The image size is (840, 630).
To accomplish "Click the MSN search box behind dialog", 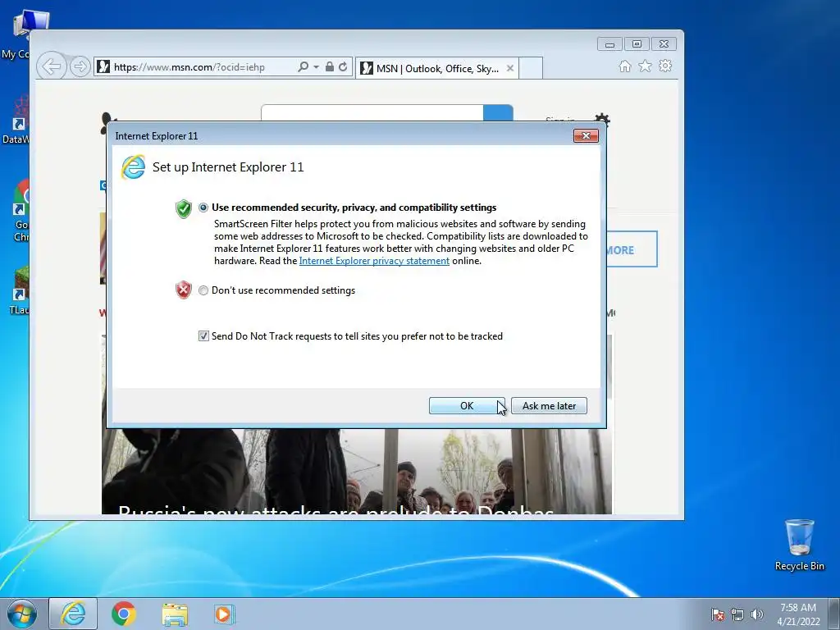I will [372, 113].
